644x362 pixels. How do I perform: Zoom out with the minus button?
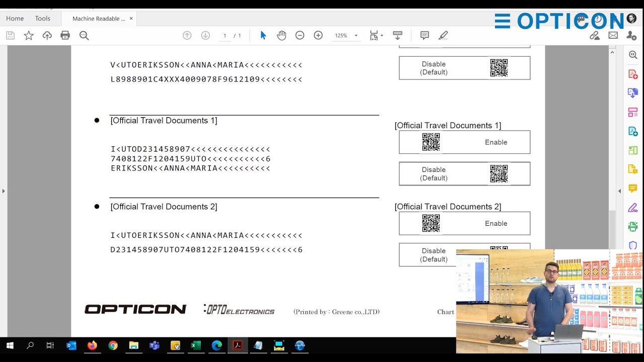[300, 35]
